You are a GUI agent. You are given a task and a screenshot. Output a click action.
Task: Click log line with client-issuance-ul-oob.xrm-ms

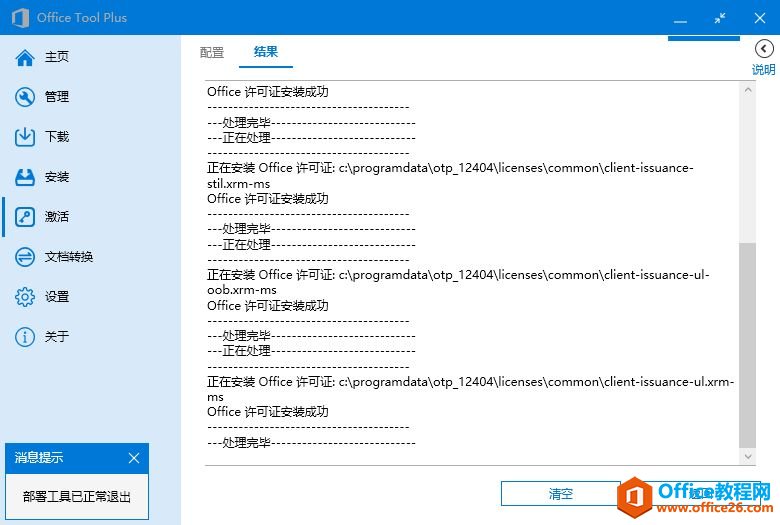click(458, 282)
